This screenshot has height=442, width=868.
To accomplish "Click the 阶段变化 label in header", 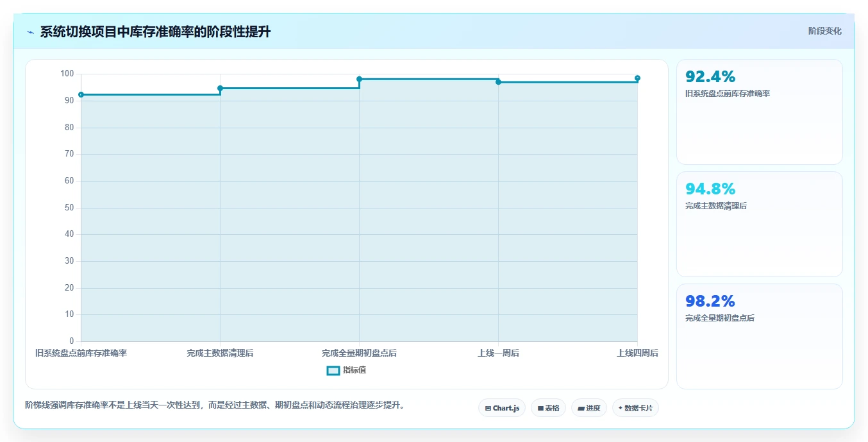I will 824,31.
